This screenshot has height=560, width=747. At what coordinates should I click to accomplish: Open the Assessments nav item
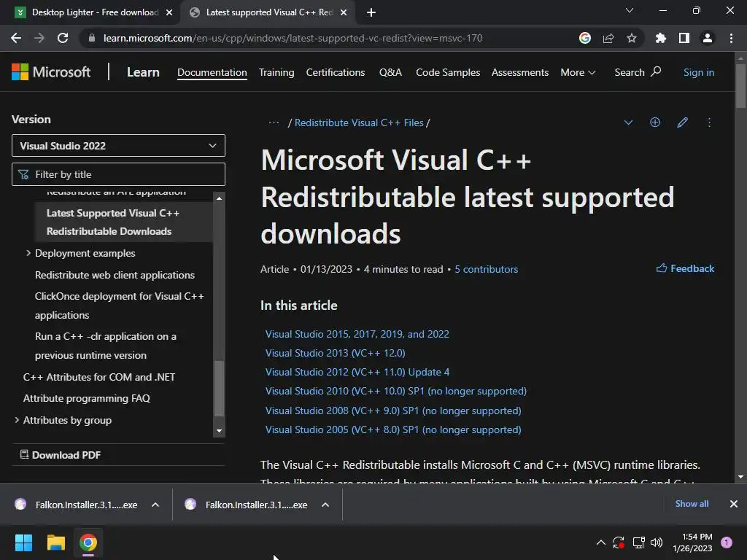520,72
